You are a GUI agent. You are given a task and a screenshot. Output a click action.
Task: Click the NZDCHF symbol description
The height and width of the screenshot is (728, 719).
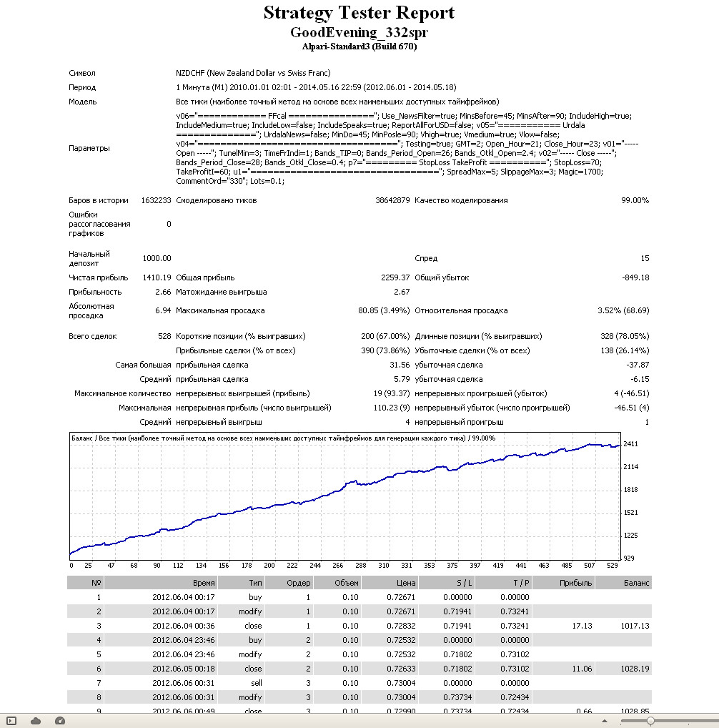pyautogui.click(x=253, y=73)
